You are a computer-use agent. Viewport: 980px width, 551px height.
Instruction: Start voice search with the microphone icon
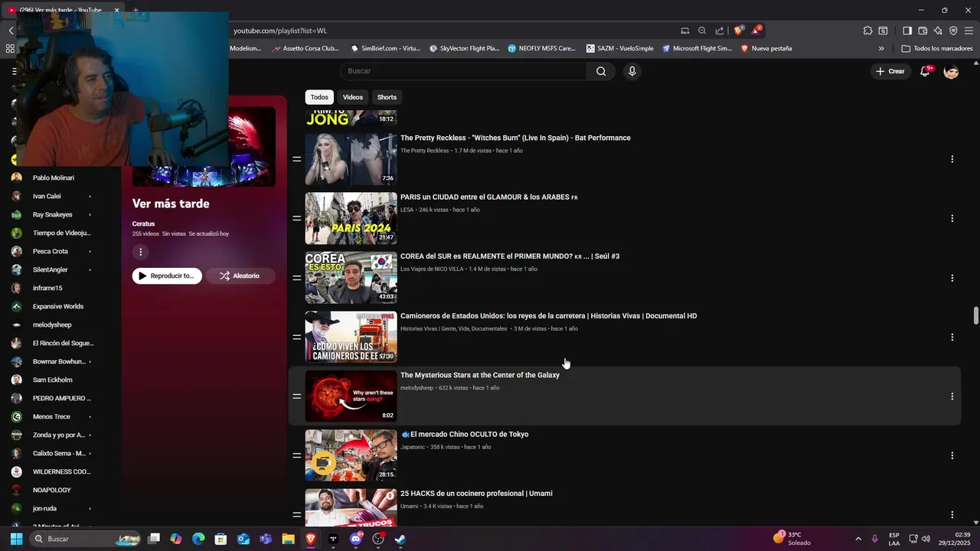point(632,71)
